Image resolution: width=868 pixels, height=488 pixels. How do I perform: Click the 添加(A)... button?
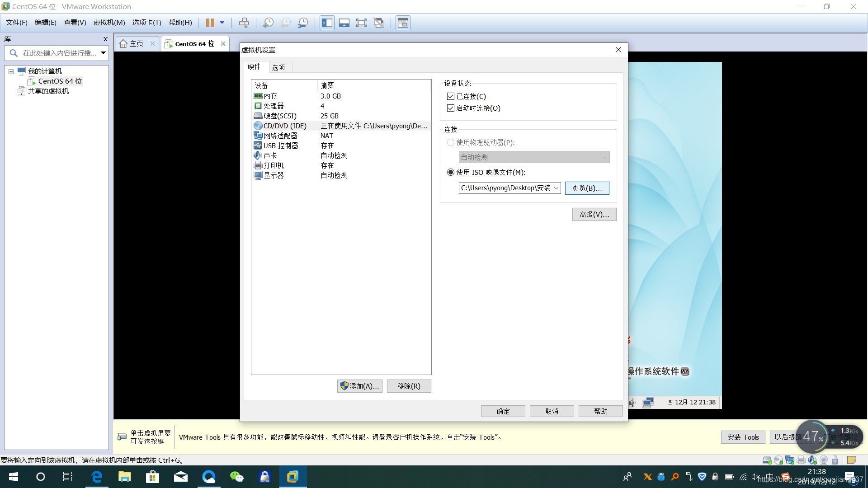tap(360, 386)
